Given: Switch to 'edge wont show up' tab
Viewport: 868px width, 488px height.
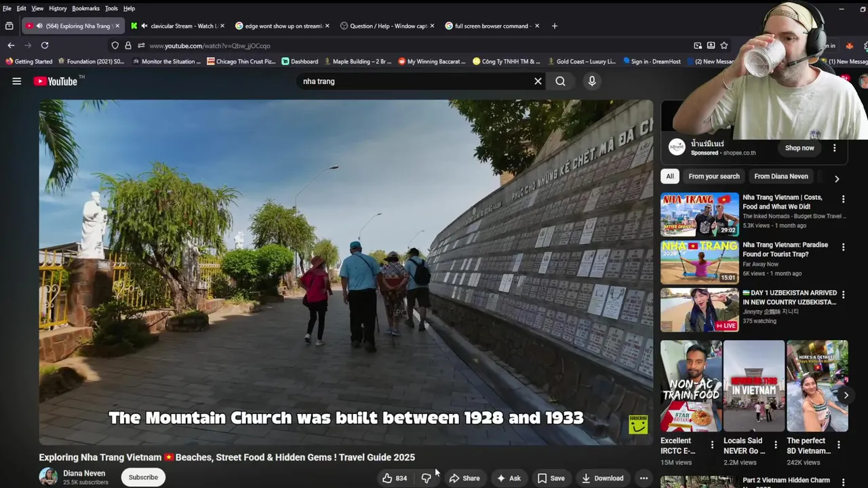Looking at the screenshot, I should coord(283,26).
